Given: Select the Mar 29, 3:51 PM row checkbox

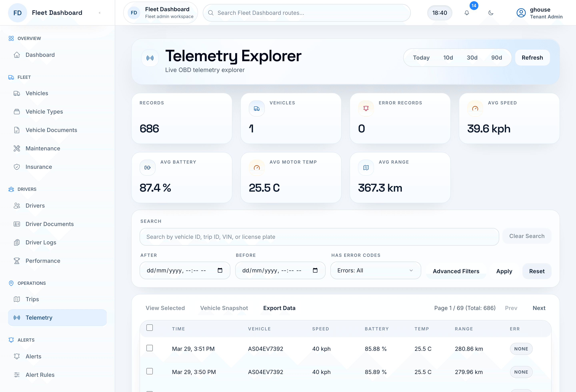Looking at the screenshot, I should [149, 348].
